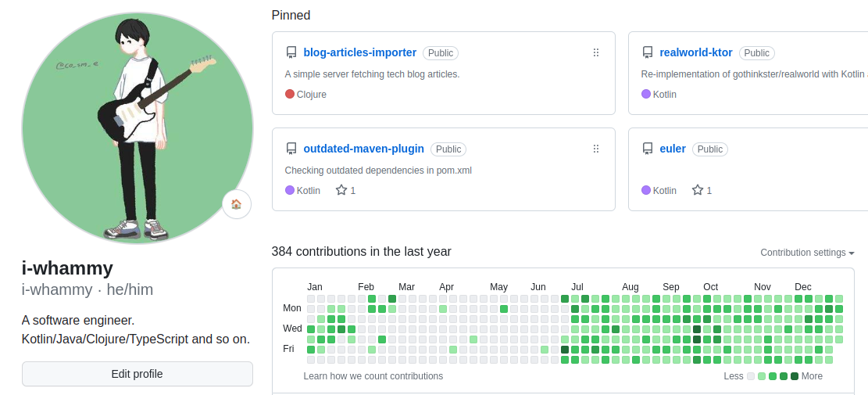The image size is (868, 395).
Task: Grab the drag handle on outdated-maven-plugin card
Action: click(x=596, y=149)
